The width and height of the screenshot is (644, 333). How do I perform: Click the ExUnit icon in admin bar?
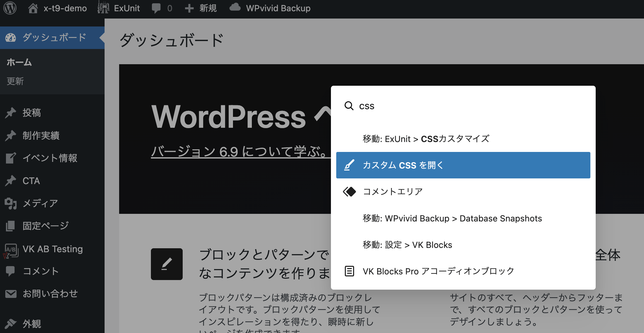[103, 8]
